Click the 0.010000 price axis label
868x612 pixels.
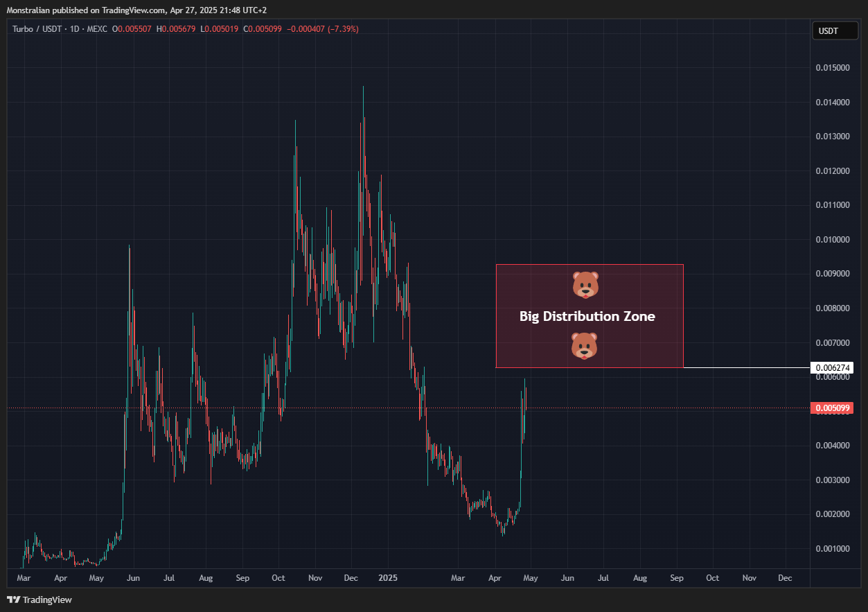point(831,240)
